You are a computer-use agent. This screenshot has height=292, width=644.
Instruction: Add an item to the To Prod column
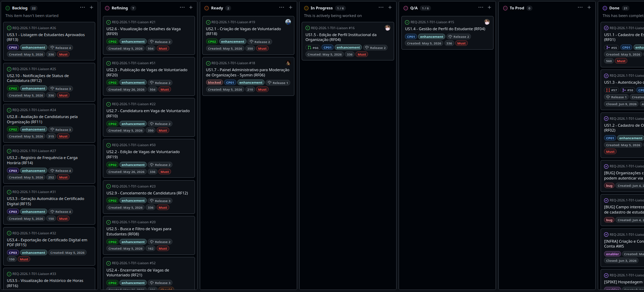[589, 7]
